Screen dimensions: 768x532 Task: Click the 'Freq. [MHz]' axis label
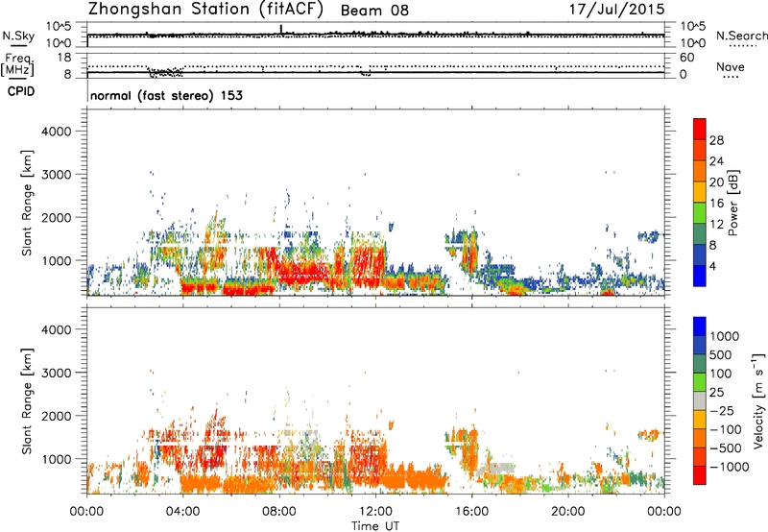17,64
